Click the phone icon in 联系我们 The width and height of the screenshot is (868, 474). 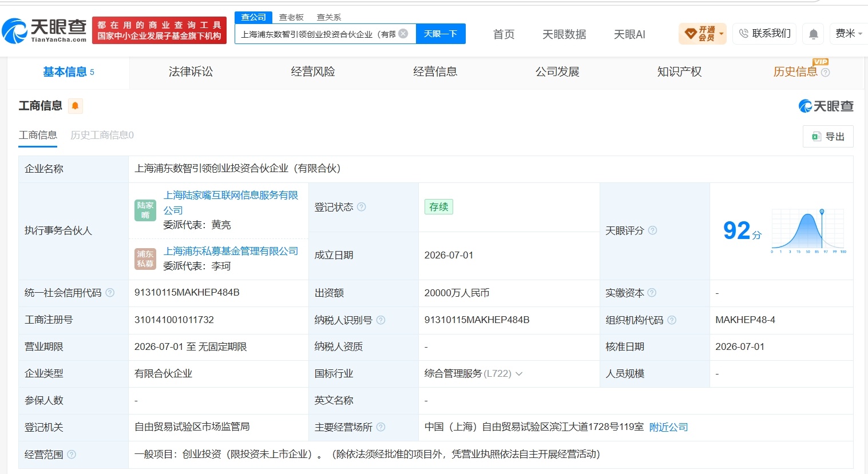pos(744,34)
